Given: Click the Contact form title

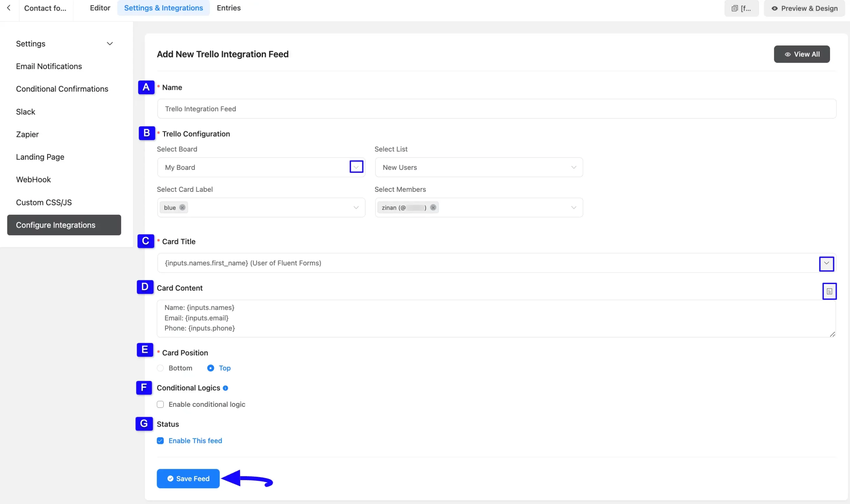Looking at the screenshot, I should (x=45, y=8).
